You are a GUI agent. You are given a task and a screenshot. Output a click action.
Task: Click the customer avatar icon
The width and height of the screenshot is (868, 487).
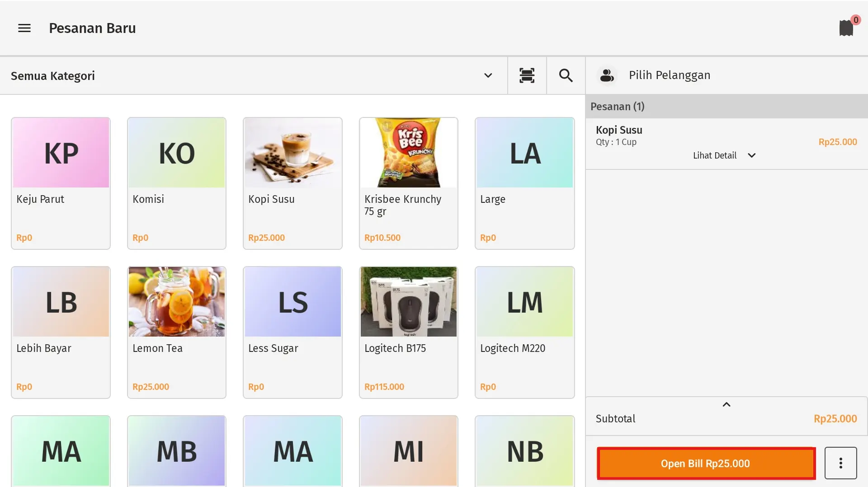(607, 75)
